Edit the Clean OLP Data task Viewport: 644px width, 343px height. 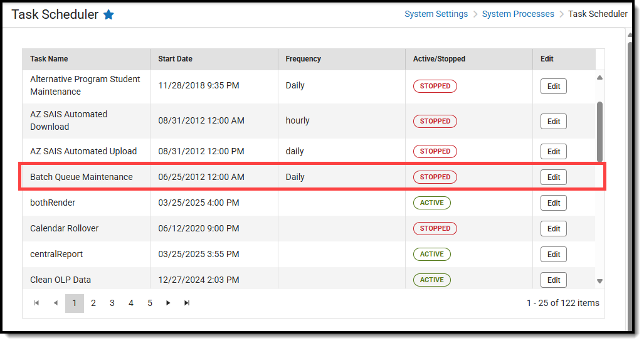click(x=553, y=280)
